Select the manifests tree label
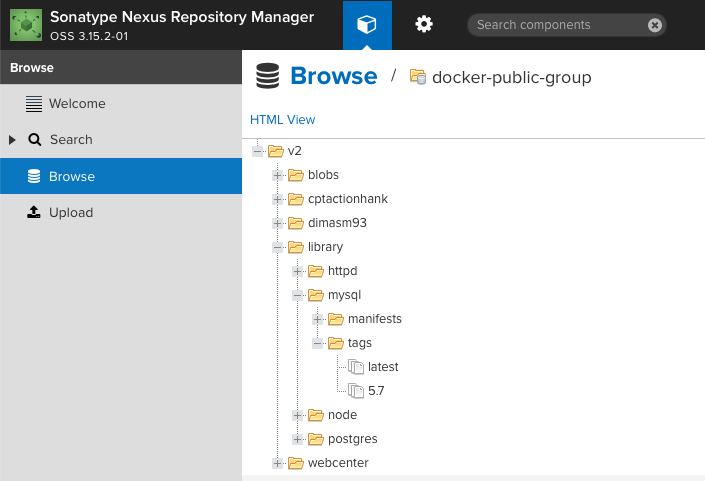This screenshot has width=705, height=481. [x=375, y=319]
